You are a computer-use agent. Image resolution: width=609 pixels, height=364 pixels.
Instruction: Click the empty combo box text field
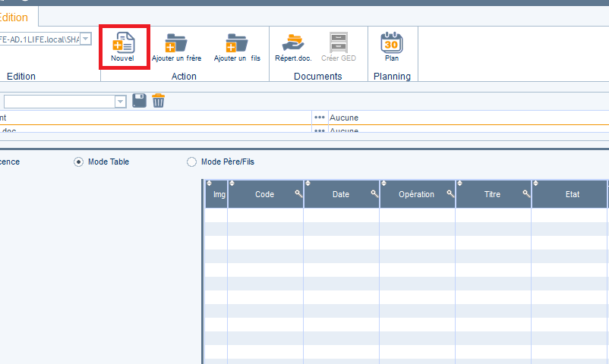click(x=59, y=102)
